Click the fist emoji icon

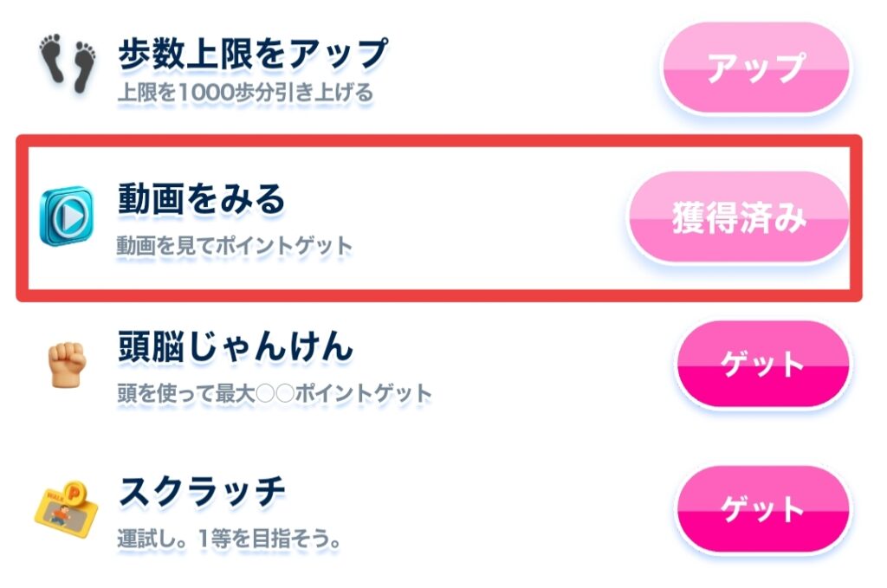tap(69, 365)
